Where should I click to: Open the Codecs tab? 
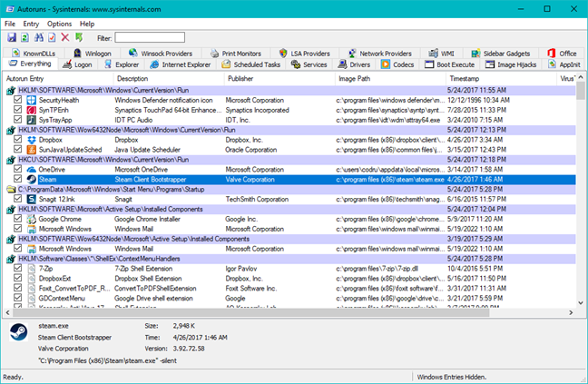[x=397, y=64]
